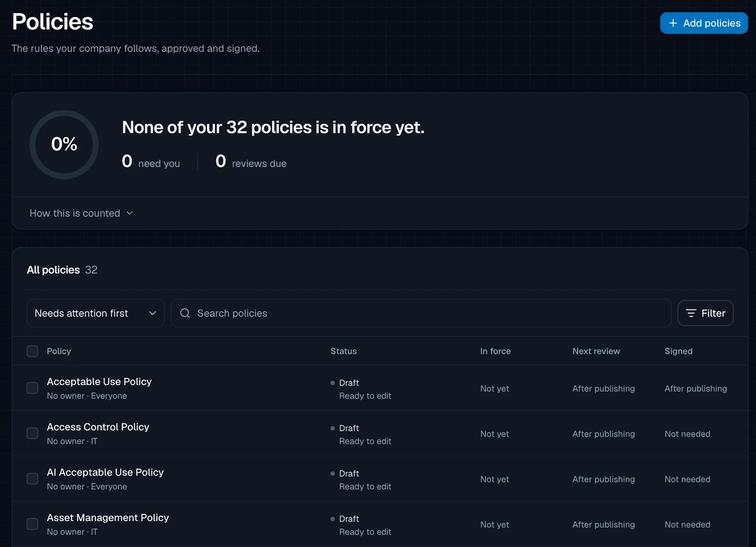Click the 0 reviews due counter
This screenshot has width=756, height=547.
point(251,162)
